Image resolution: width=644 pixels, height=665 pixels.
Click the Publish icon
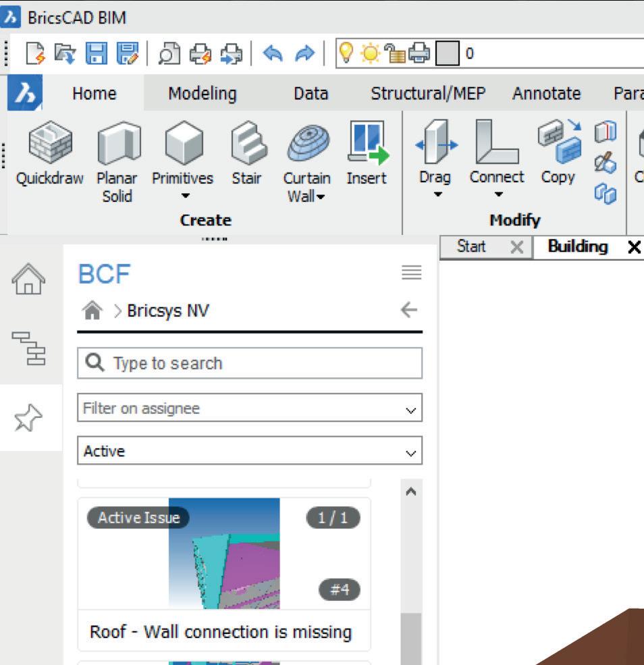[232, 54]
